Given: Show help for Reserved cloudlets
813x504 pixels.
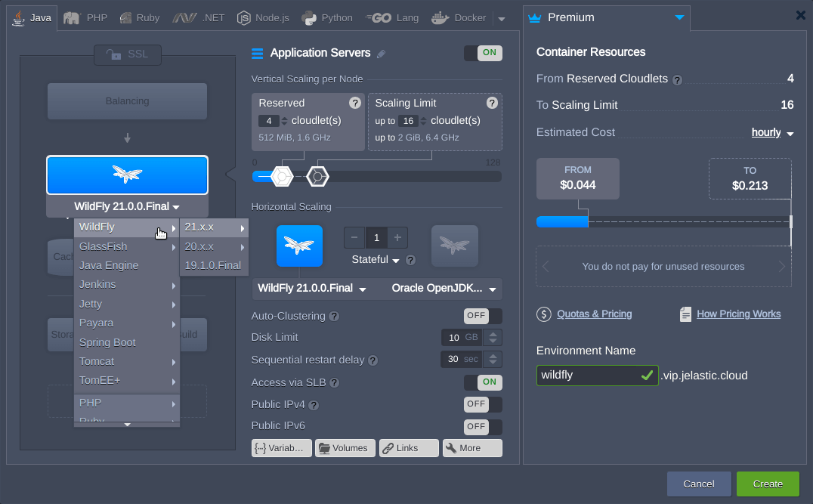Looking at the screenshot, I should coord(354,103).
